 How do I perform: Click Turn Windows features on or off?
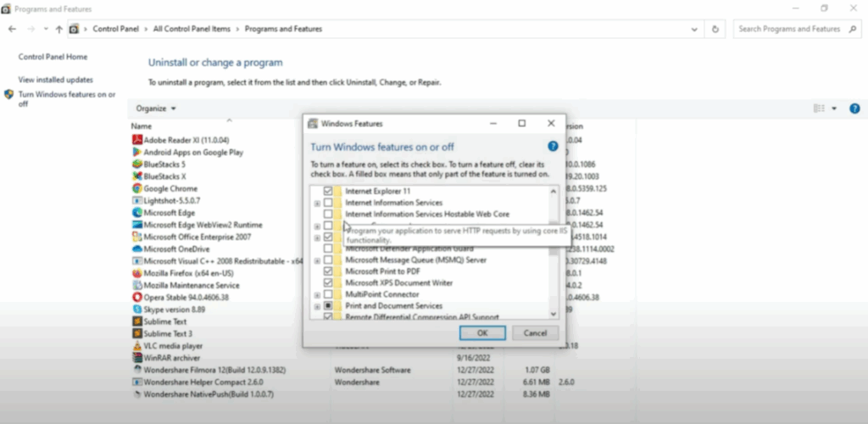pos(66,99)
